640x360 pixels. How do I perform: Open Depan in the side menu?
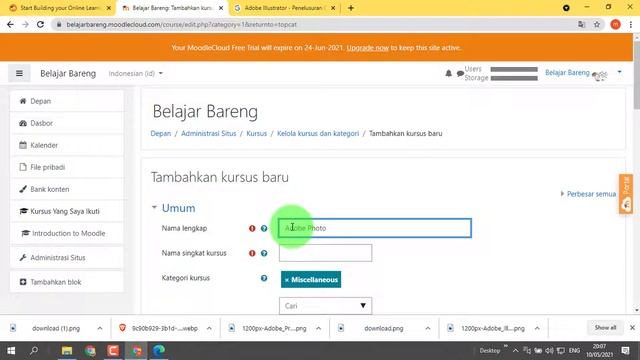(67, 101)
